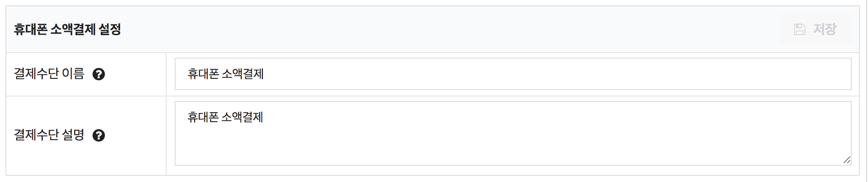Place cursor in 휴대폰 소액결제 name text

(226, 74)
